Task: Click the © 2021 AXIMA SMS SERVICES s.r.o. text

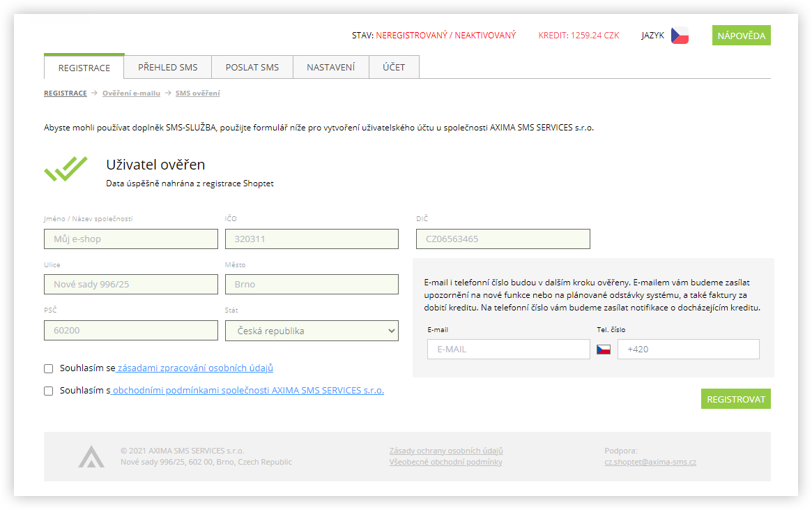Action: pyautogui.click(x=183, y=451)
